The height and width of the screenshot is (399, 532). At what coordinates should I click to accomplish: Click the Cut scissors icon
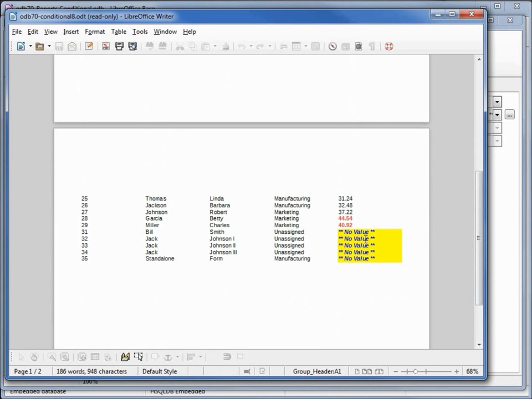coord(180,47)
